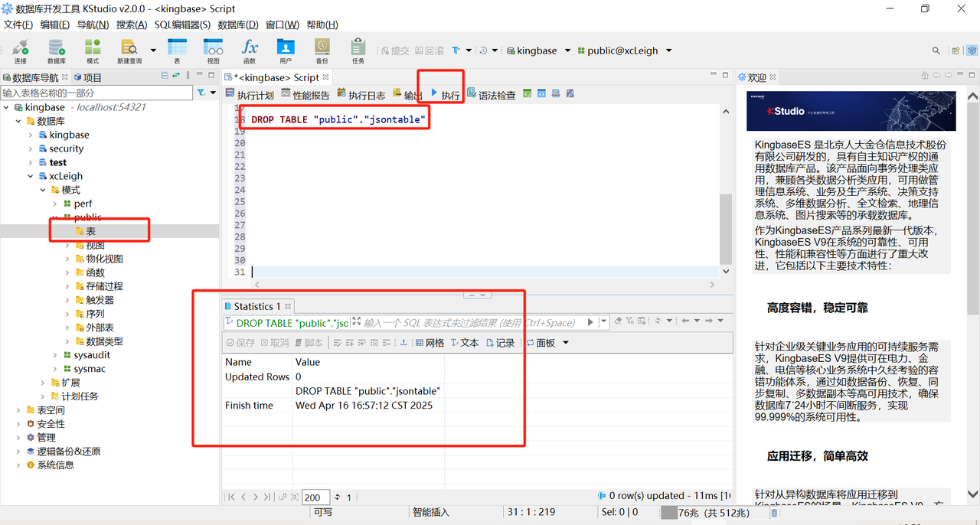Click the 模式 schema toolbar icon
Viewport: 980px width, 525px height.
[93, 51]
